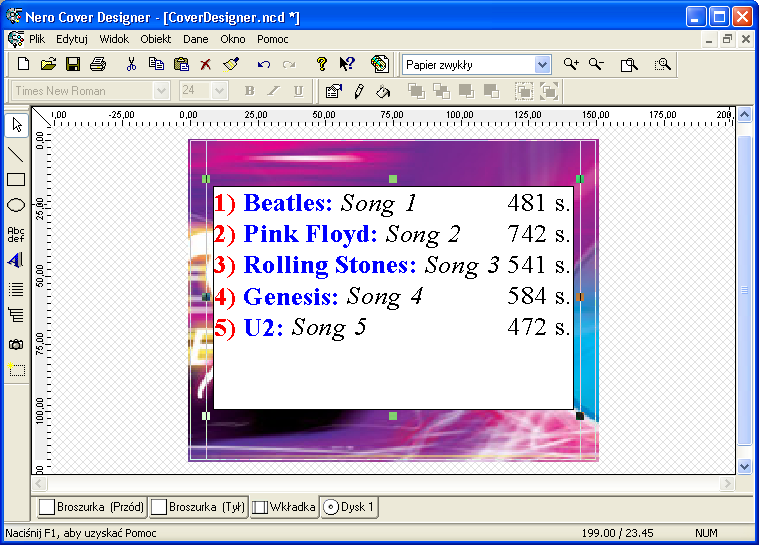This screenshot has height=545, width=759.
Task: Print the cover document
Action: (x=98, y=64)
